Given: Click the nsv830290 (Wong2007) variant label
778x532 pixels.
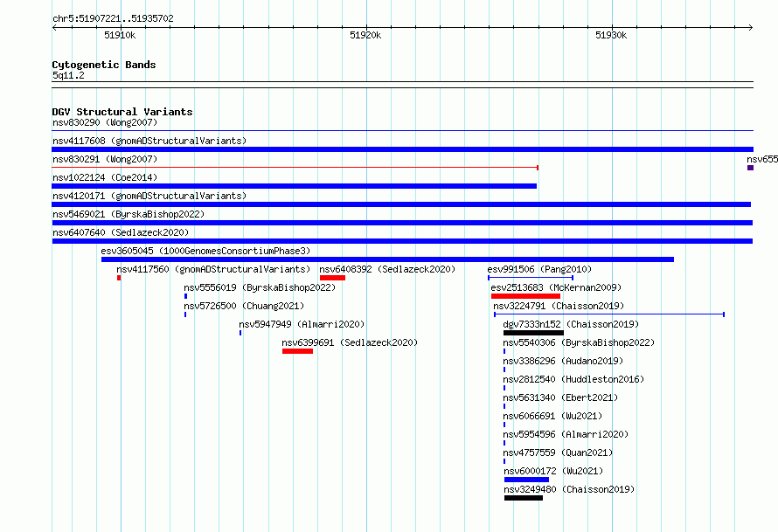Looking at the screenshot, I should tap(105, 122).
